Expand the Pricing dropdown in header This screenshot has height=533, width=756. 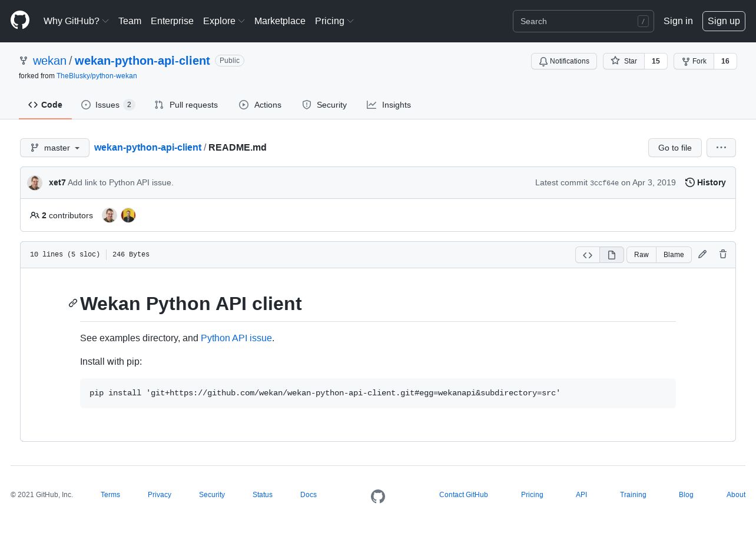click(334, 21)
